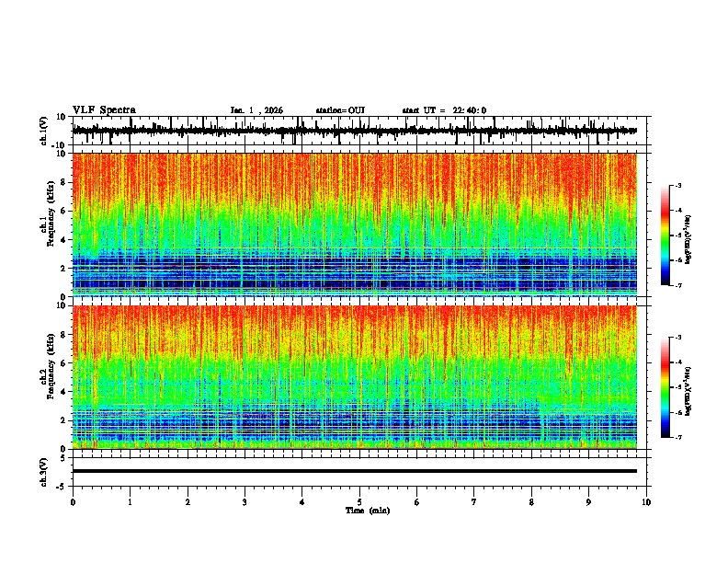The height and width of the screenshot is (563, 728).
Task: Click the "6" kHz tick on ch.2 frequency axis
Action: point(64,363)
